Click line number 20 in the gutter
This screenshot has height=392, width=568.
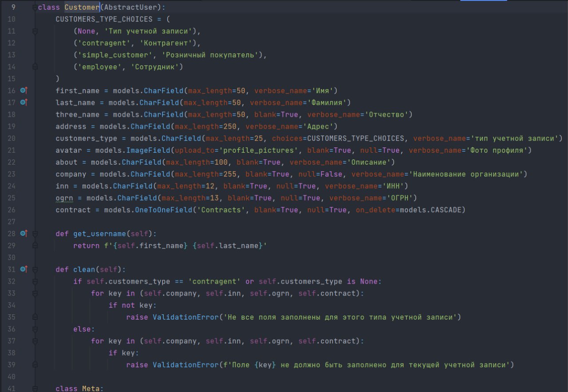12,138
